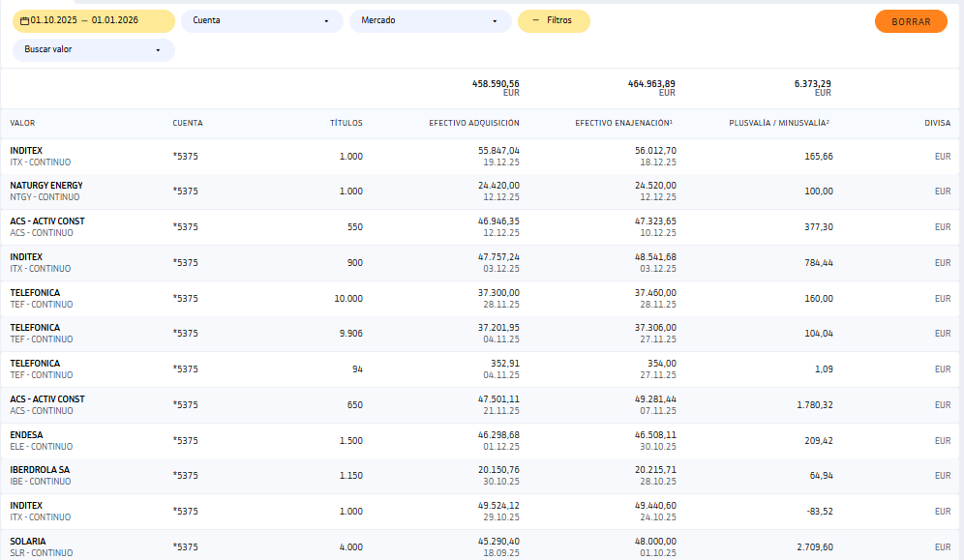Click the SOLARIA value name
Screen dimensions: 964x560
pyautogui.click(x=28, y=542)
